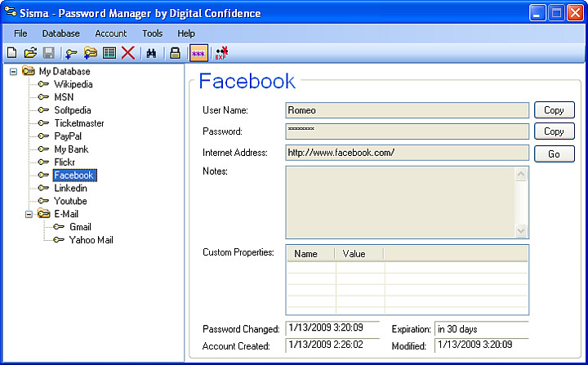Click the red X delete icon
The width and height of the screenshot is (588, 365).
click(x=128, y=53)
